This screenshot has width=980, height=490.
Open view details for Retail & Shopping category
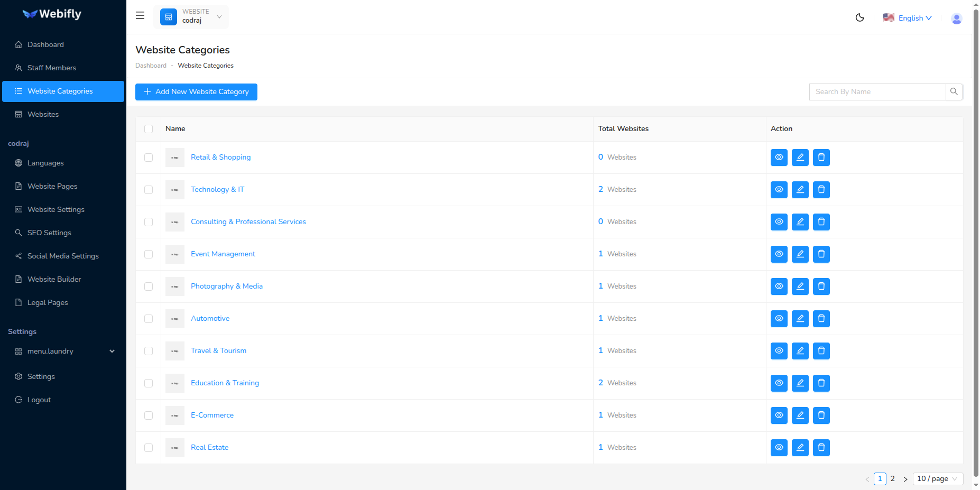coord(779,157)
